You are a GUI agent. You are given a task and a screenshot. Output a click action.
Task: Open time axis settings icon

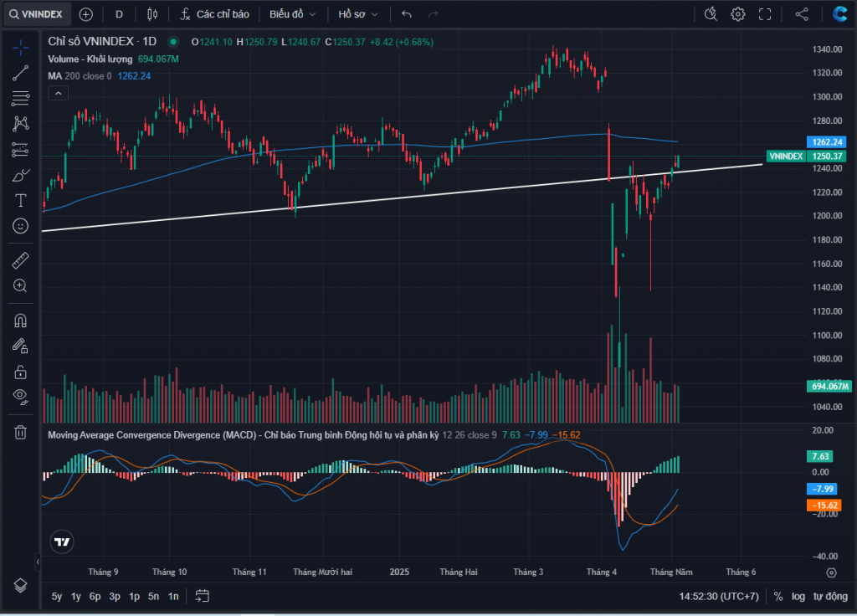[x=831, y=572]
